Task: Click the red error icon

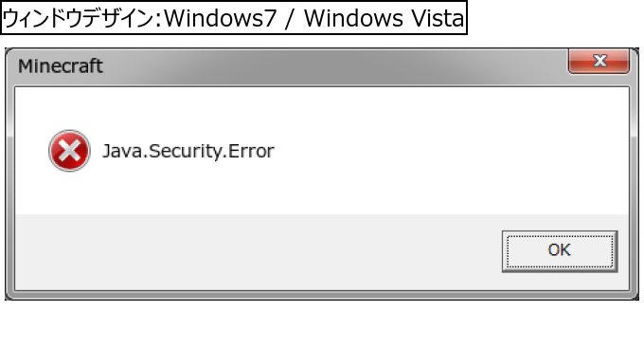Action: [69, 151]
